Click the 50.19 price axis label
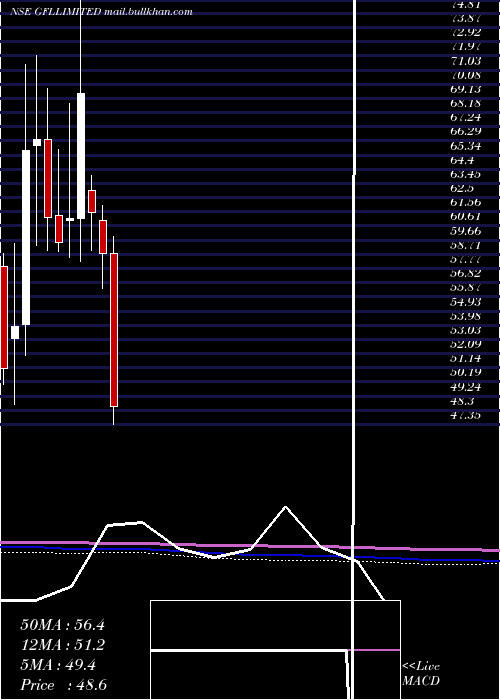Screen dimensions: 500x700 466,372
